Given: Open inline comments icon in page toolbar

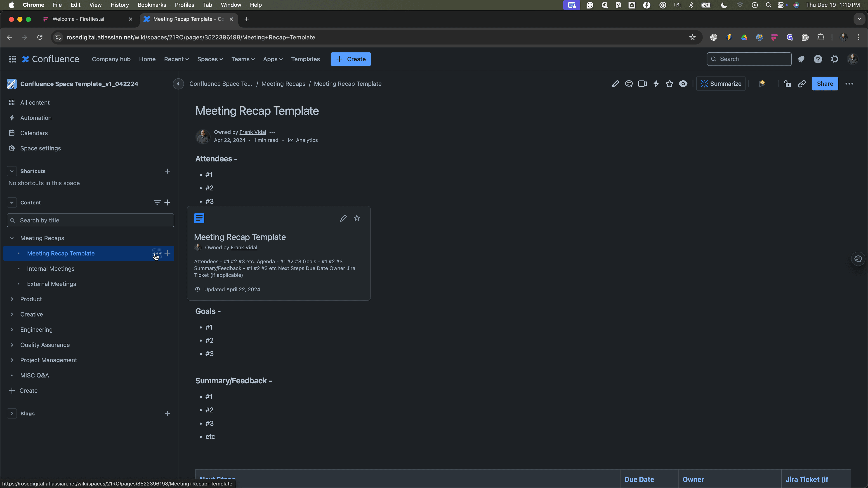Looking at the screenshot, I should [629, 84].
